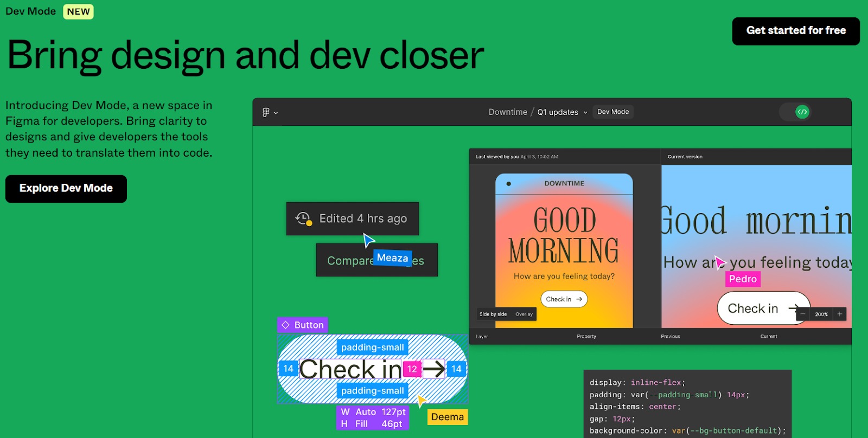This screenshot has width=868, height=438.
Task: Click the align-items: center code line
Action: (x=635, y=407)
